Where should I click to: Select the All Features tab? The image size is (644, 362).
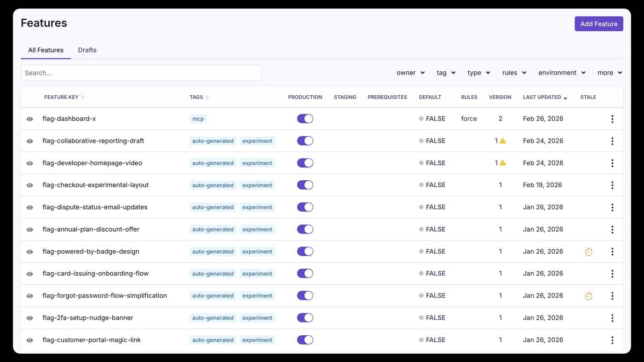point(46,50)
